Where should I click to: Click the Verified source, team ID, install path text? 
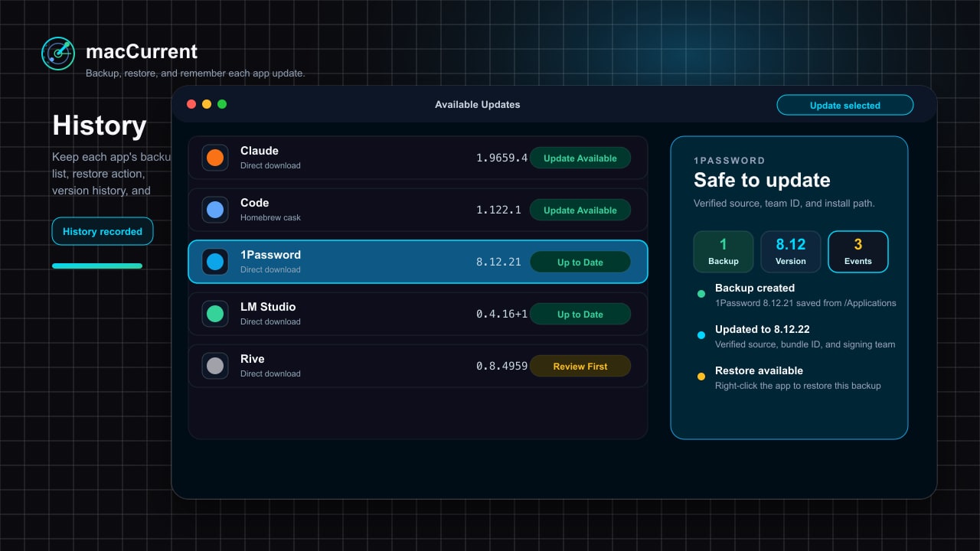[784, 204]
